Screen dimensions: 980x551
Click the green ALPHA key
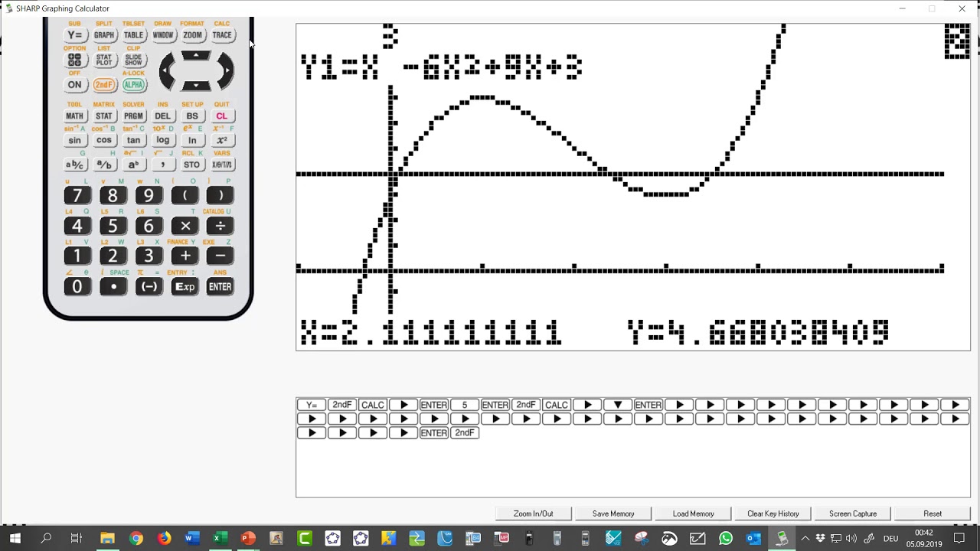(x=133, y=85)
